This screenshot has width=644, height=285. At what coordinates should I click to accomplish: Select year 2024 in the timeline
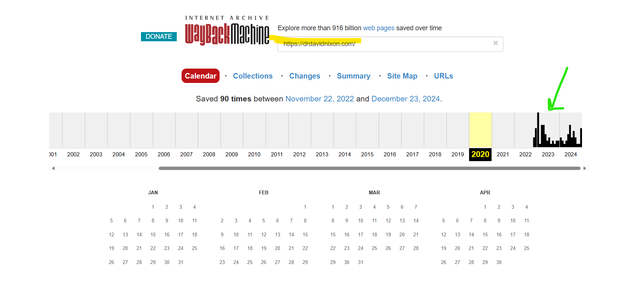click(x=571, y=154)
